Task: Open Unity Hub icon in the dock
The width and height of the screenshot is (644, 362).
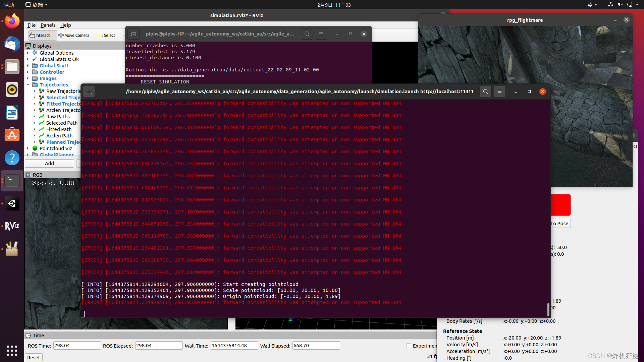Action: click(12, 203)
